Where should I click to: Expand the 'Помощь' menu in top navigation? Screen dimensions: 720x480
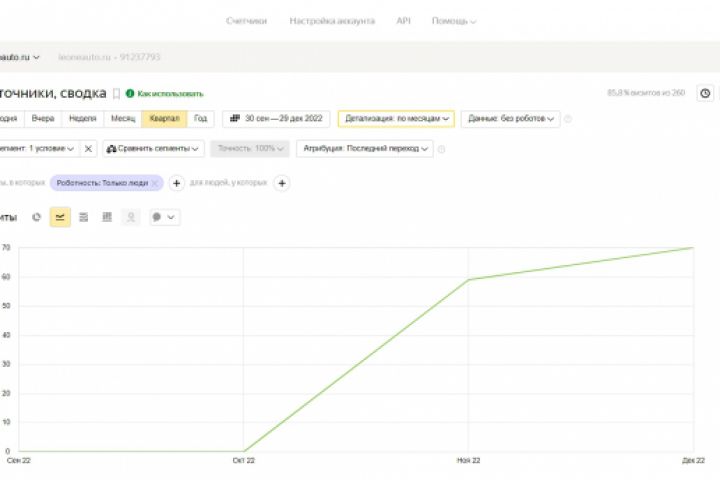pyautogui.click(x=454, y=21)
